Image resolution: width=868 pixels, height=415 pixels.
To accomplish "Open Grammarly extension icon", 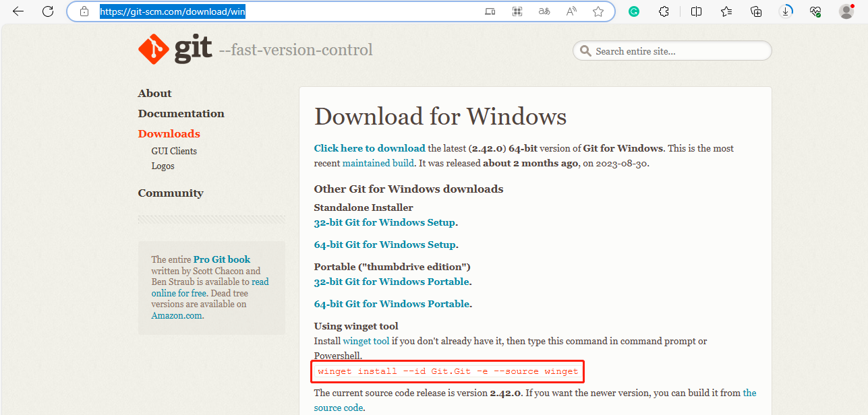I will tap(634, 11).
